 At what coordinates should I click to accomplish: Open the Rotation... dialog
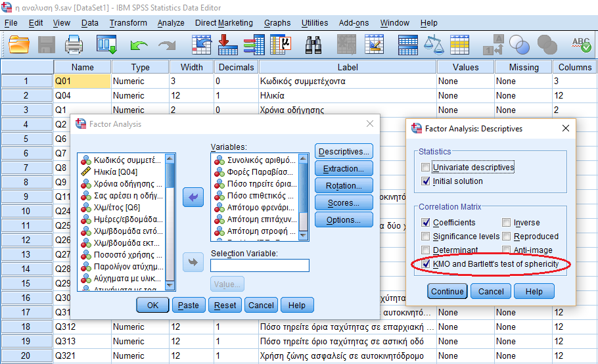tap(344, 186)
